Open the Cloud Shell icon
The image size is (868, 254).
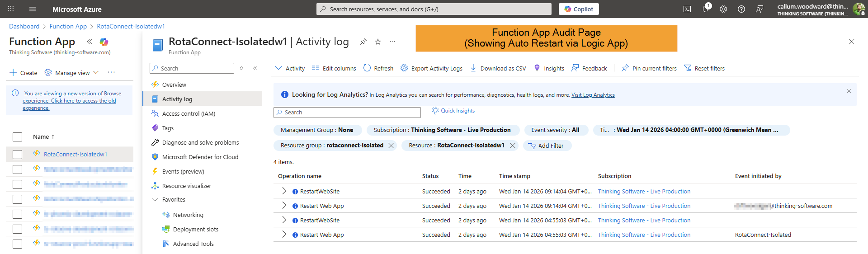click(x=687, y=9)
